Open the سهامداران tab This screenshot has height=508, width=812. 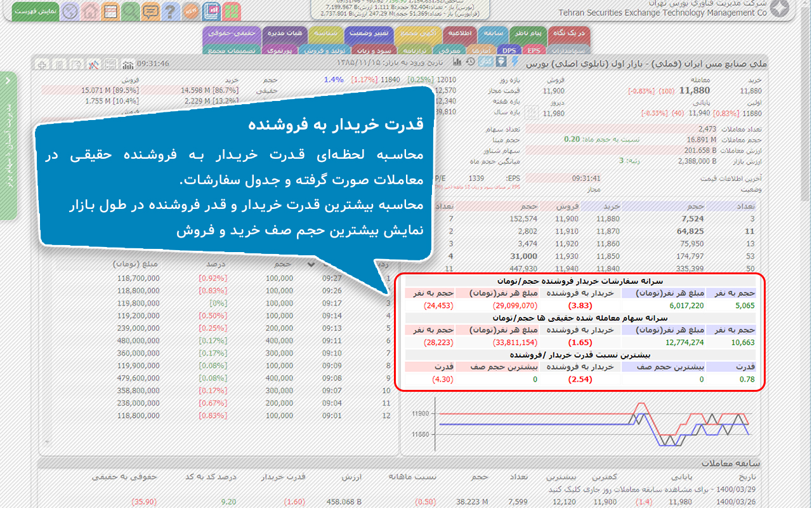(x=568, y=50)
